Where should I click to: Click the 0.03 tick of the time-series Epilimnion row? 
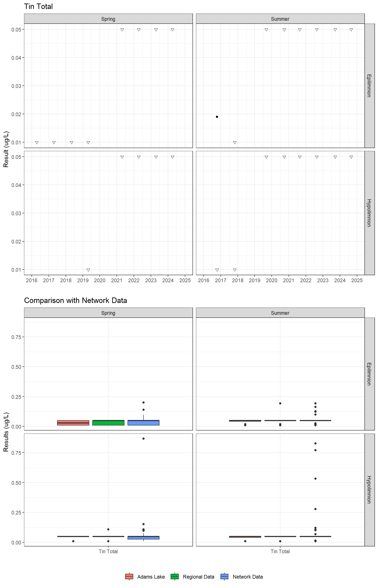point(16,86)
